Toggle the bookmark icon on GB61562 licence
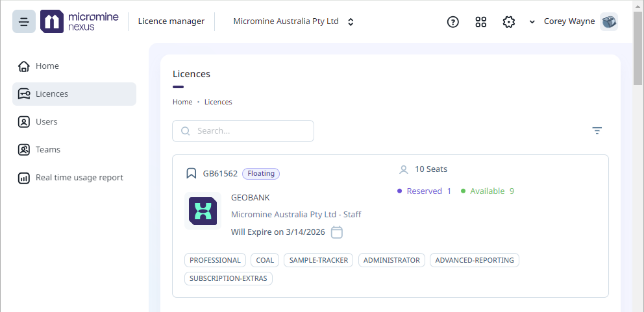This screenshot has width=644, height=312. pos(191,173)
